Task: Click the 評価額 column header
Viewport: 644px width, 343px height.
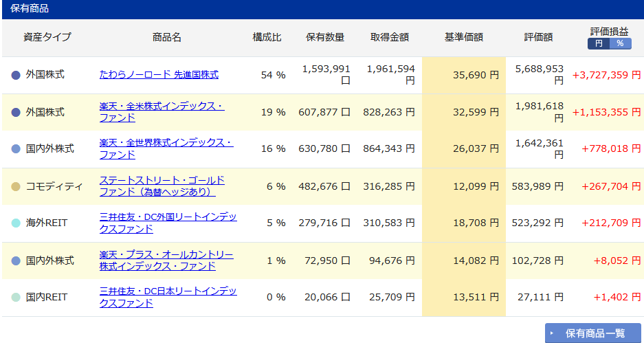Action: pyautogui.click(x=538, y=37)
